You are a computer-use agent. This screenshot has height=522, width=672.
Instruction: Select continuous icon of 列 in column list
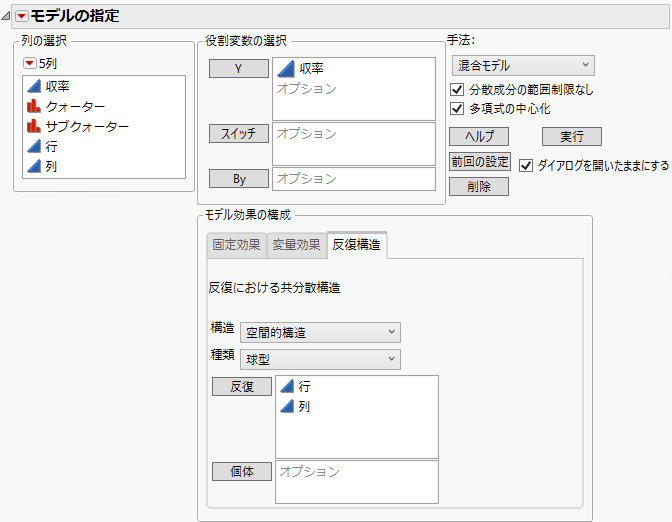[34, 166]
